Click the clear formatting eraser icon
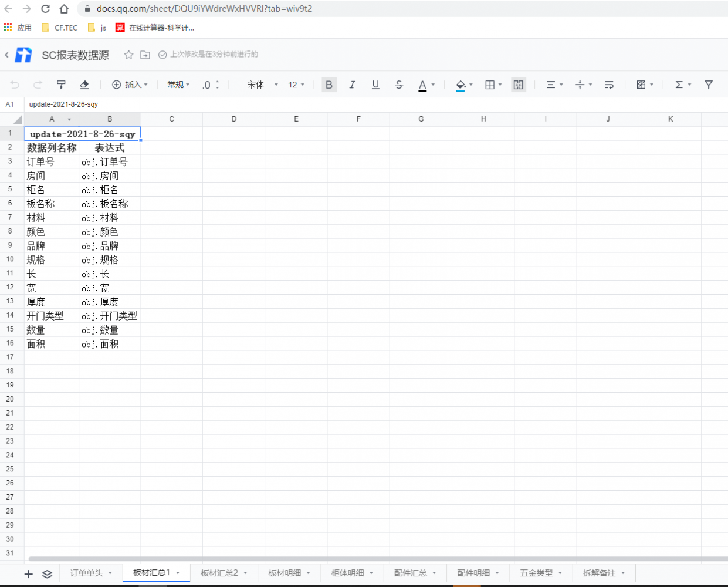 pos(84,85)
